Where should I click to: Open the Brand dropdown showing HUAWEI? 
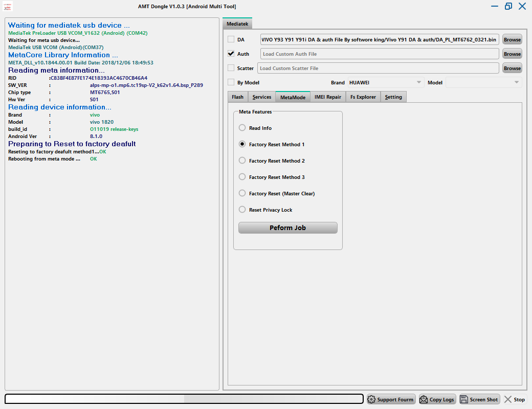pyautogui.click(x=385, y=82)
